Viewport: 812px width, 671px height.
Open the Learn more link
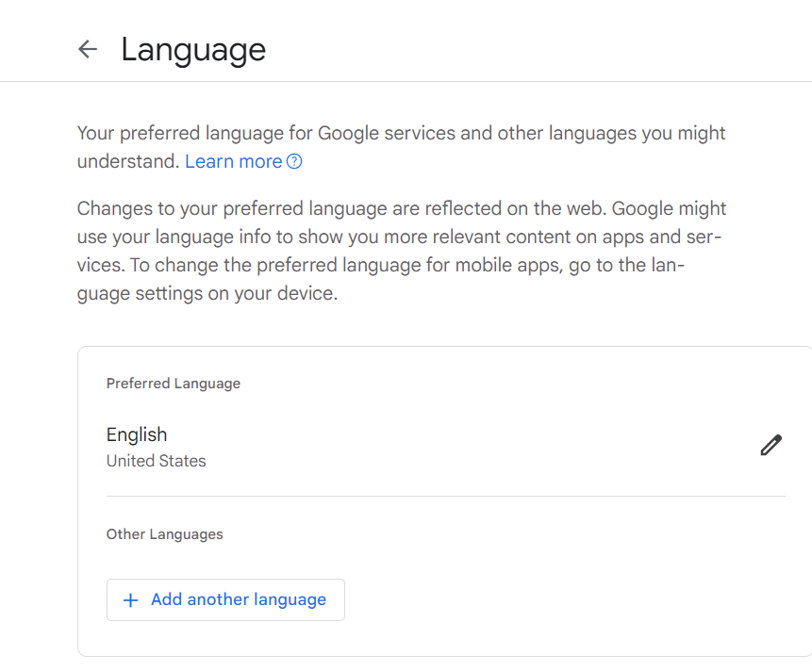234,161
